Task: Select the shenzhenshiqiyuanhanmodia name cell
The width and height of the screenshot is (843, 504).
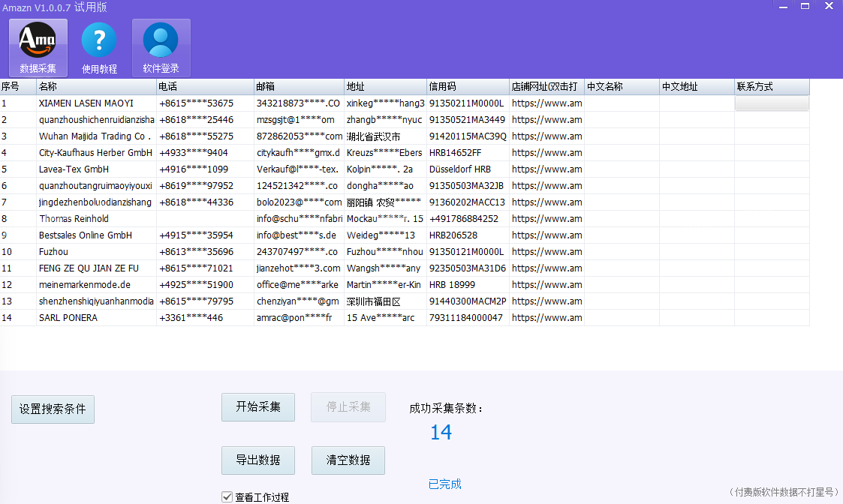Action: (96, 301)
